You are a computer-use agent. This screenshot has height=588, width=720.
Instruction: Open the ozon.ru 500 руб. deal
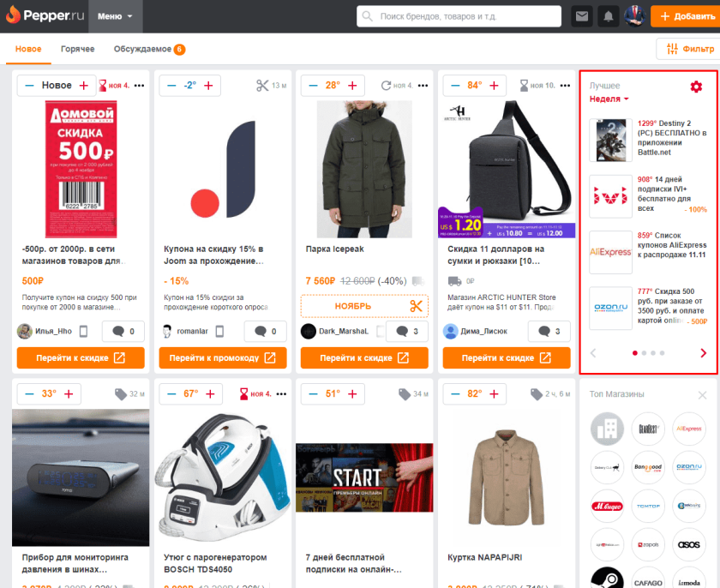tap(672, 306)
